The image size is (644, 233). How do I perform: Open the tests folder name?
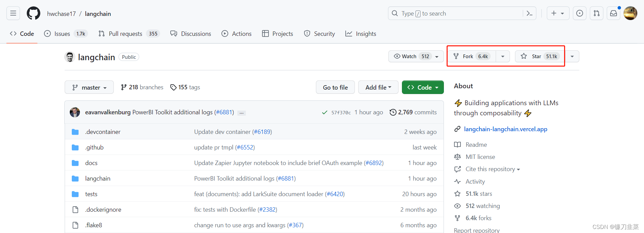coord(91,194)
